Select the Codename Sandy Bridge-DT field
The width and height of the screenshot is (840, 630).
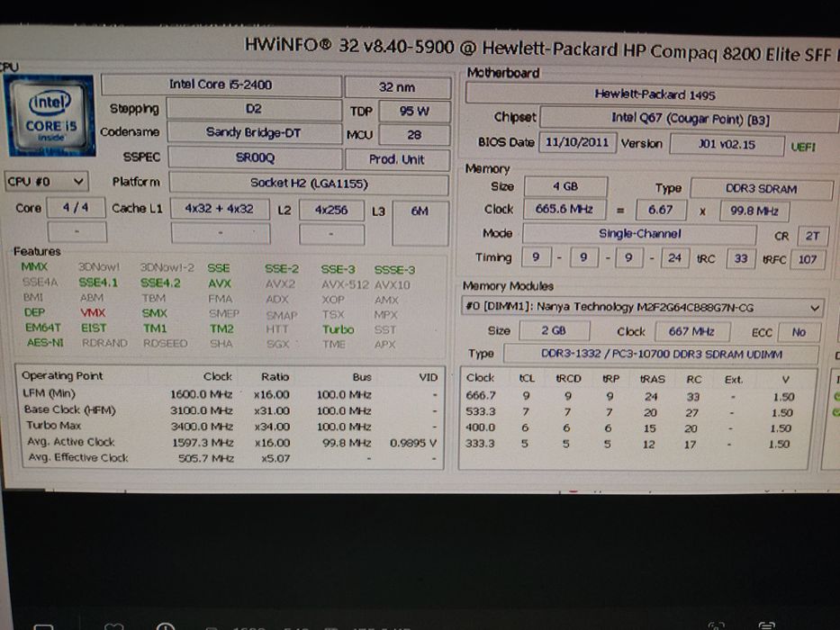pyautogui.click(x=254, y=132)
